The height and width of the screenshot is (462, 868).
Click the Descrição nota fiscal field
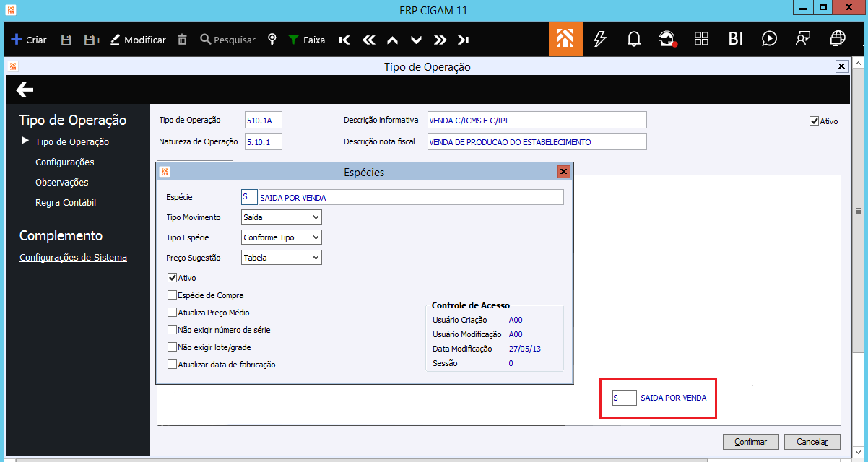click(537, 141)
